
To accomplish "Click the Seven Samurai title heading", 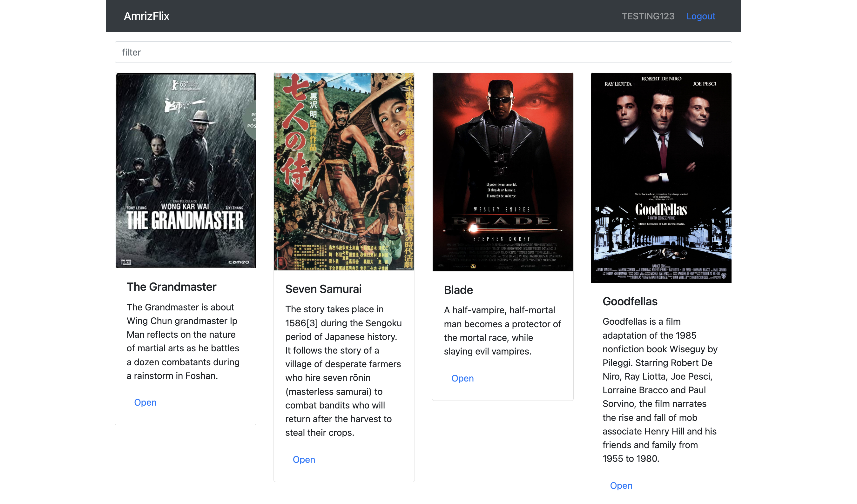I will 323,289.
